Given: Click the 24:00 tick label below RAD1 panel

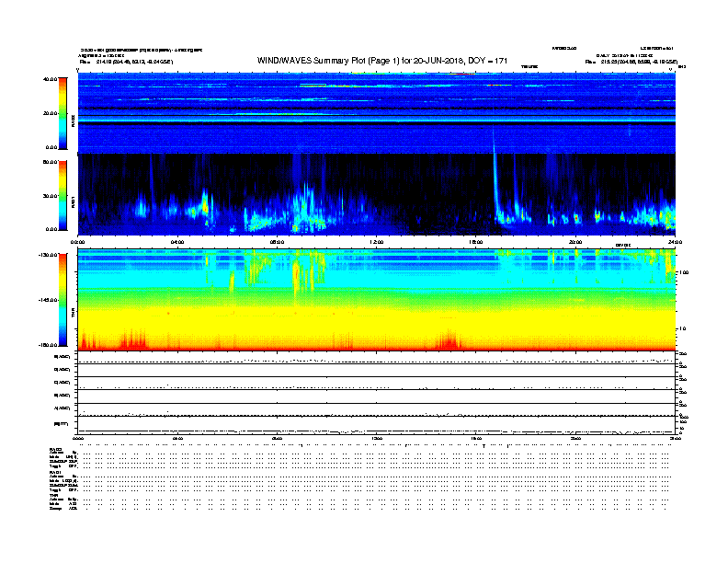Looking at the screenshot, I should pyautogui.click(x=675, y=242).
